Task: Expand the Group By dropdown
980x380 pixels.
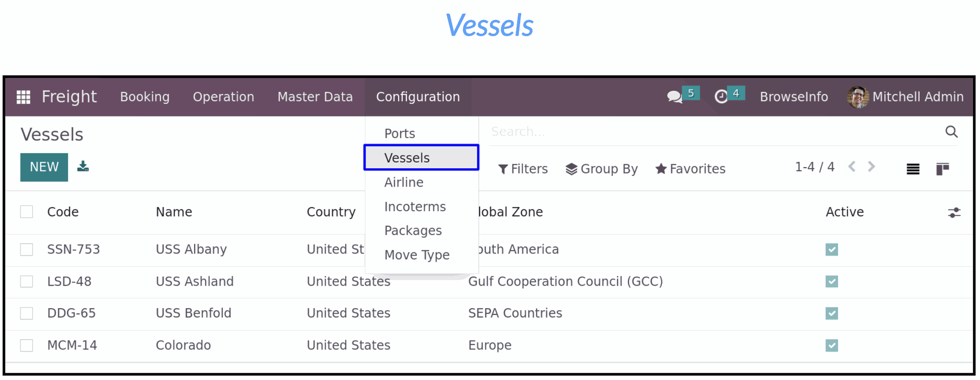Action: point(602,169)
